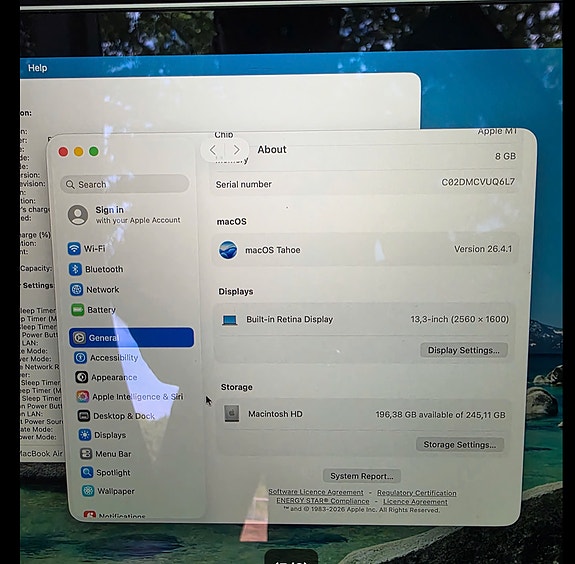
Task: Open the Storage Settings button
Action: (459, 444)
